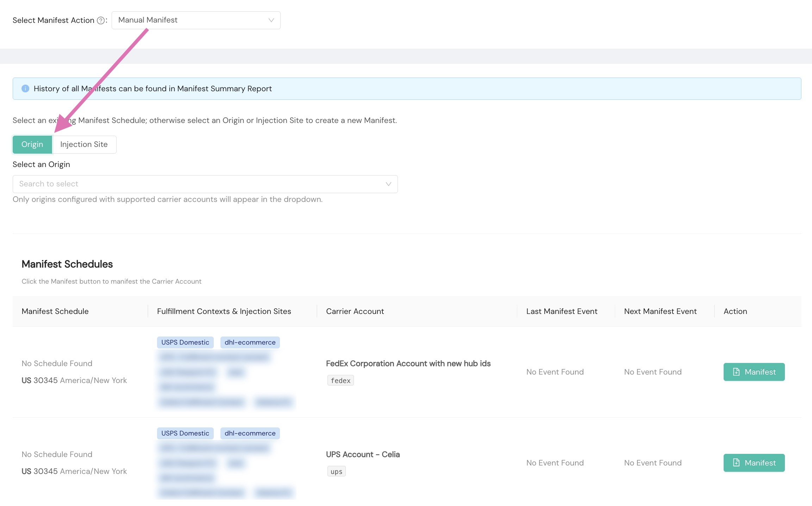Manifest the FedEx Corporation carrier account
812x506 pixels.
754,372
